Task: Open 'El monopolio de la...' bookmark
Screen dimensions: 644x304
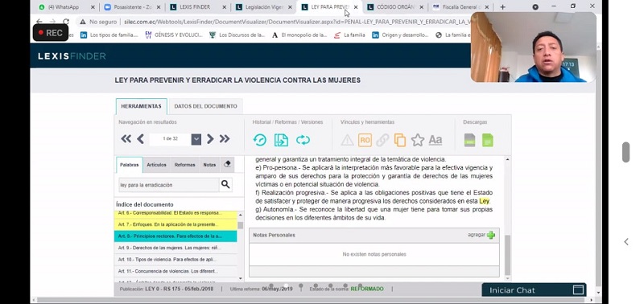Action: click(299, 35)
